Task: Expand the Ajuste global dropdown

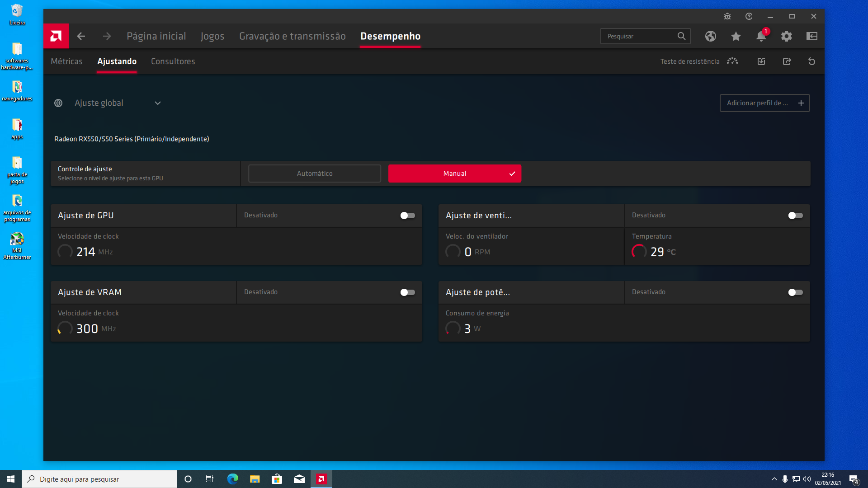Action: pos(158,103)
